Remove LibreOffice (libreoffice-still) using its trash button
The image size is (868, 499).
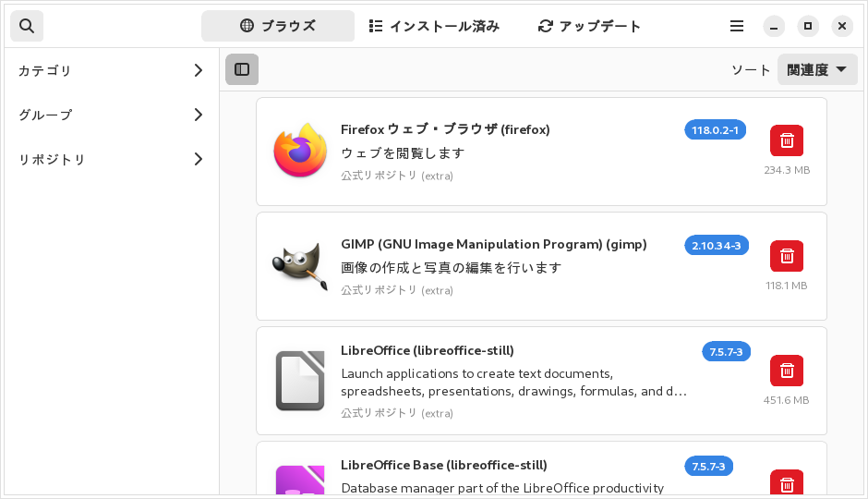click(x=787, y=371)
